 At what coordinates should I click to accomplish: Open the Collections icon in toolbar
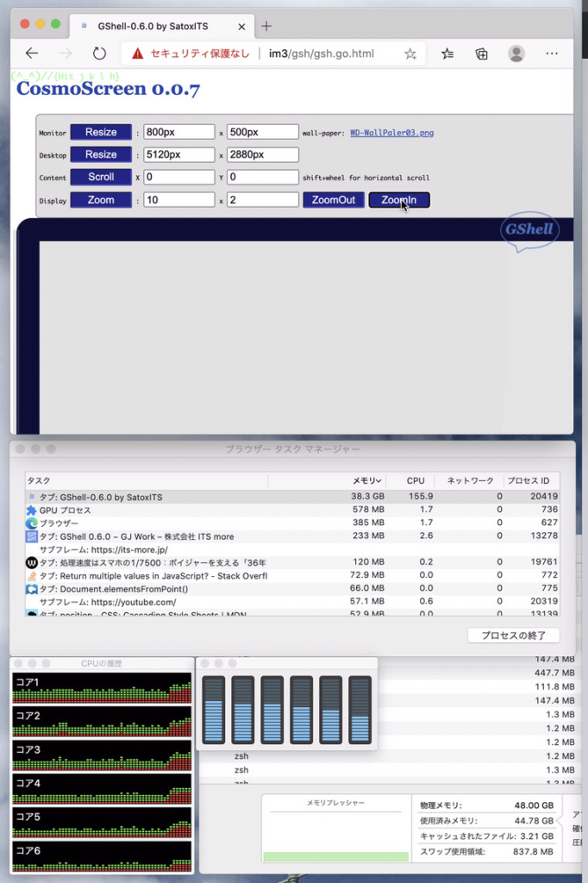click(x=482, y=53)
